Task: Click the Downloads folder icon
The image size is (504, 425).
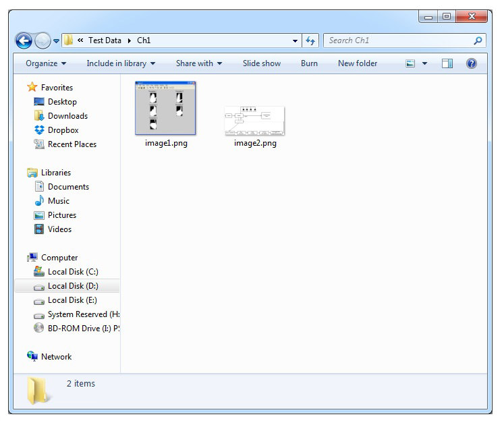Action: [x=39, y=115]
